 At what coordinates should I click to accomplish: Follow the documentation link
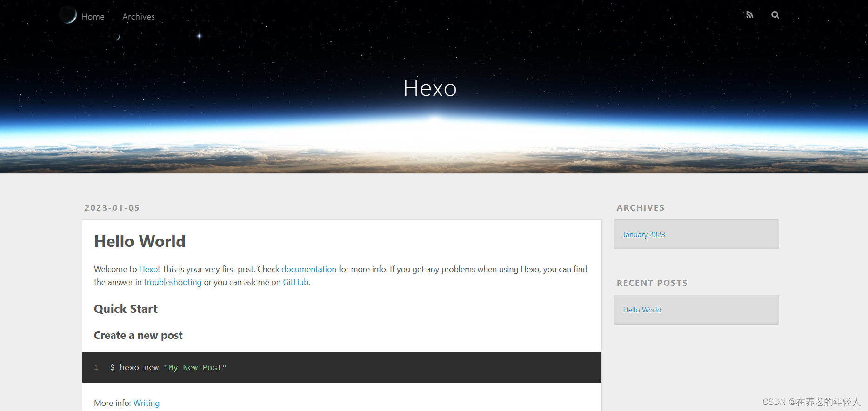coord(309,269)
